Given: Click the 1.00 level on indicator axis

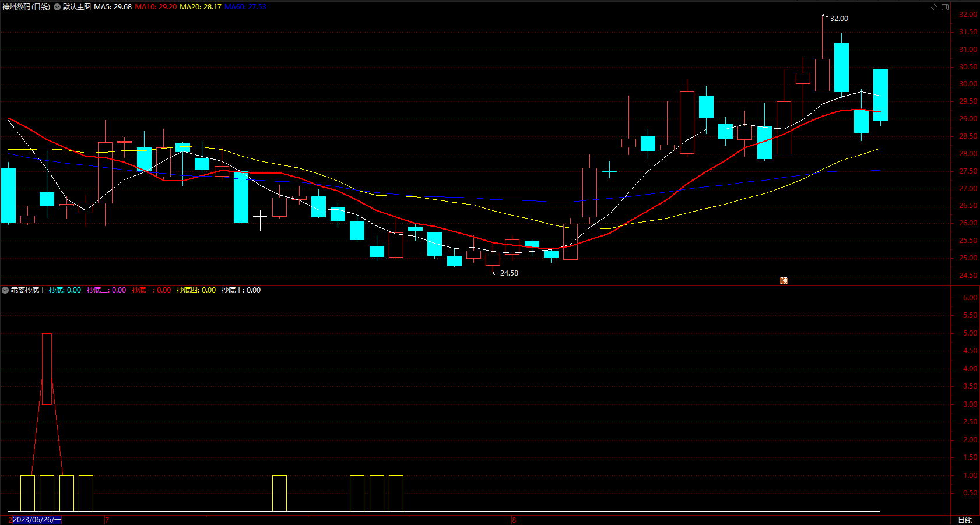Looking at the screenshot, I should 970,475.
